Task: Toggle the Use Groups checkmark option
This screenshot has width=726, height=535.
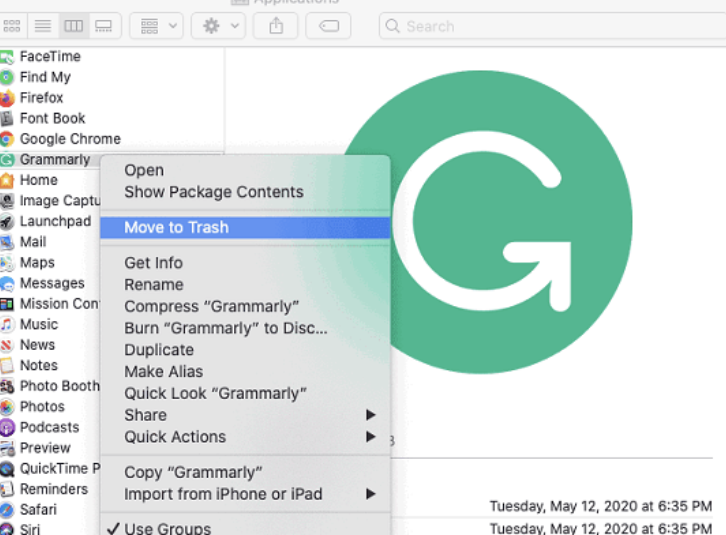Action: pyautogui.click(x=245, y=528)
